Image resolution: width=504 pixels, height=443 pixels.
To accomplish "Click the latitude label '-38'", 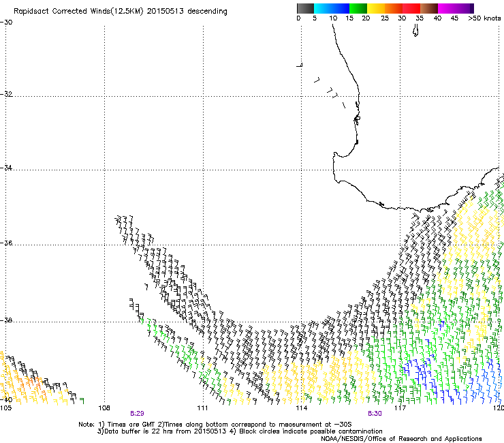I will pyautogui.click(x=6, y=320).
